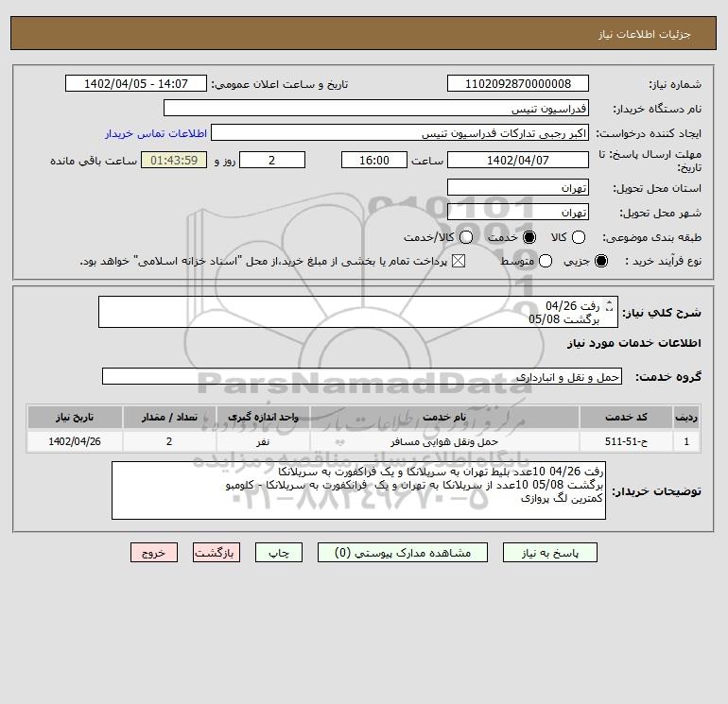Click the need number field 1102092870000008
Image resolution: width=728 pixels, height=704 pixels.
coord(518,83)
